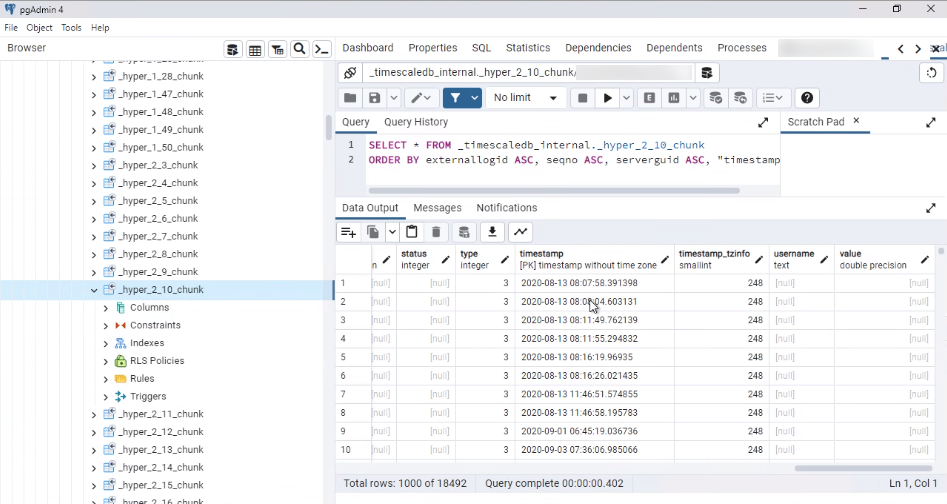
Task: Click the pencil icon on timestamp column header
Action: point(665,260)
